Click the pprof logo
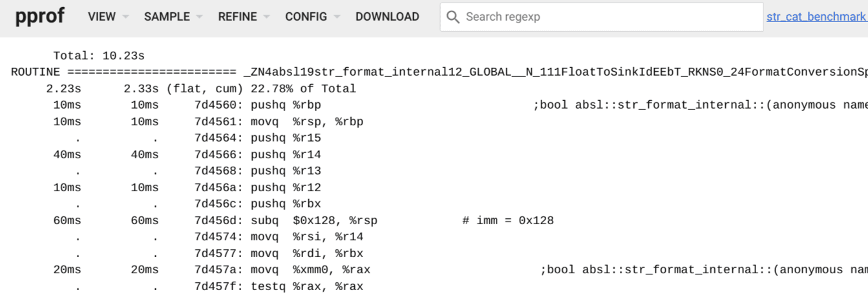Screen dimensions: 868x294 click(x=39, y=16)
